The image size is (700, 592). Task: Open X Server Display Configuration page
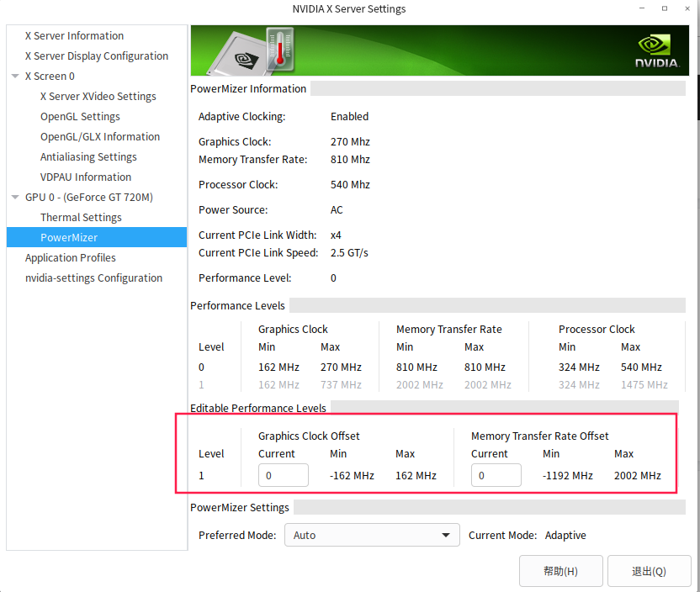(97, 56)
